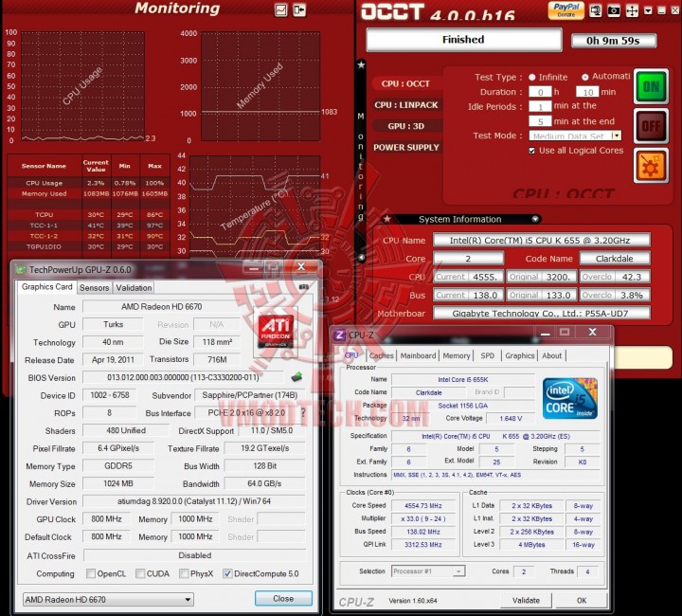The image size is (682, 616).
Task: Click the idle minutes at the beginning field
Action: [540, 106]
